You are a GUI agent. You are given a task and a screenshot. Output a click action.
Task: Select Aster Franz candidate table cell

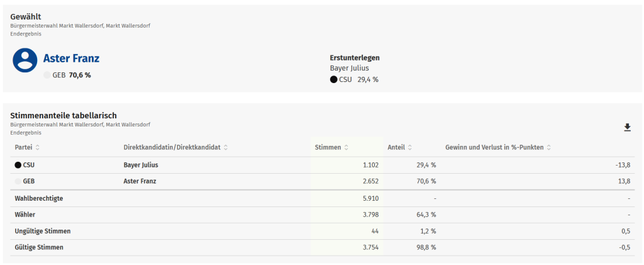(140, 181)
